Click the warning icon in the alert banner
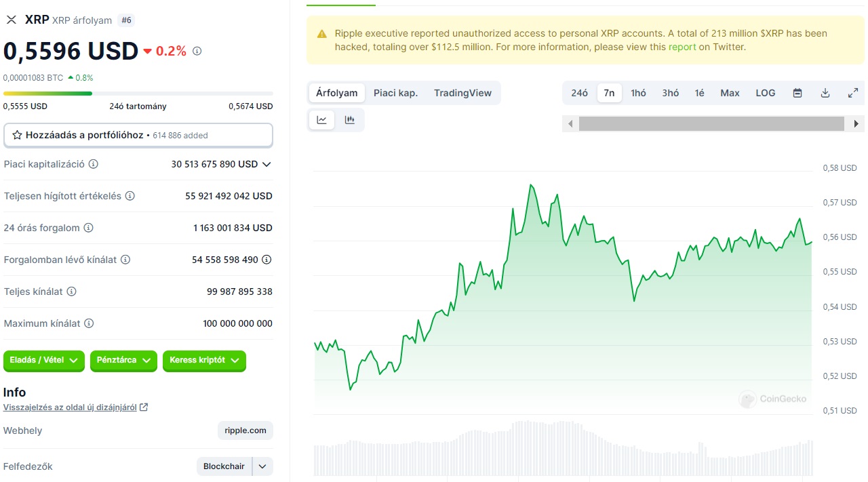 coord(321,34)
